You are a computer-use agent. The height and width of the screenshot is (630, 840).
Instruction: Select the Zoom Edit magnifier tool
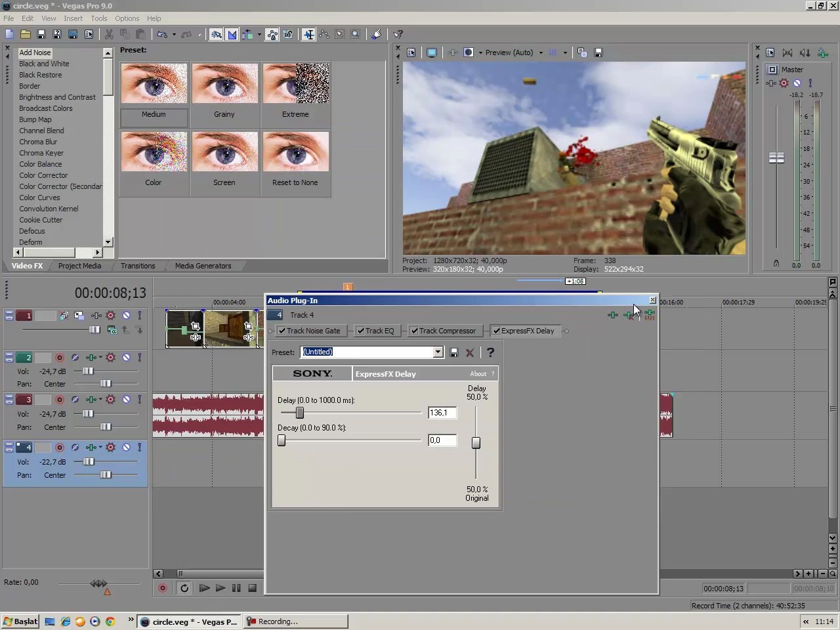355,34
